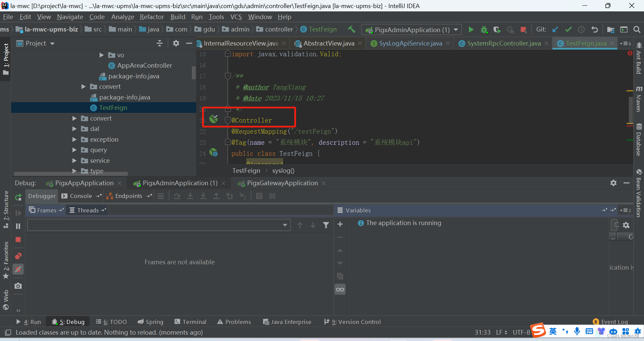This screenshot has height=341, width=644.
Task: Revert changes with the rollback arrow icon
Action: (x=594, y=29)
